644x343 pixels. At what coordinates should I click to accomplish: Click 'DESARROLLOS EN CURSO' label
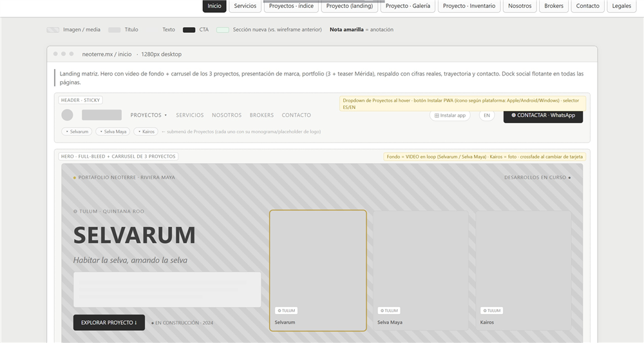click(538, 177)
